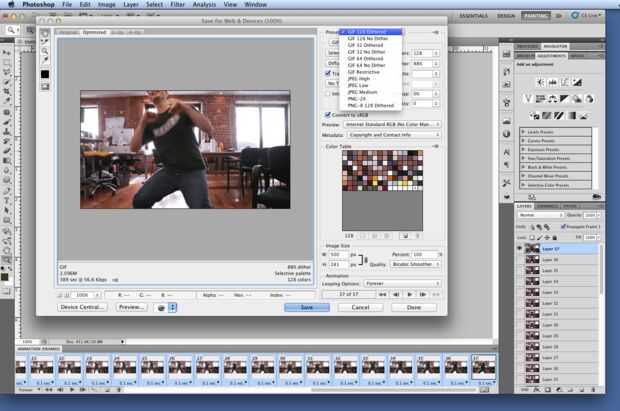Add Curves adjustment icon
Image resolution: width=620 pixels, height=411 pixels.
tap(565, 83)
